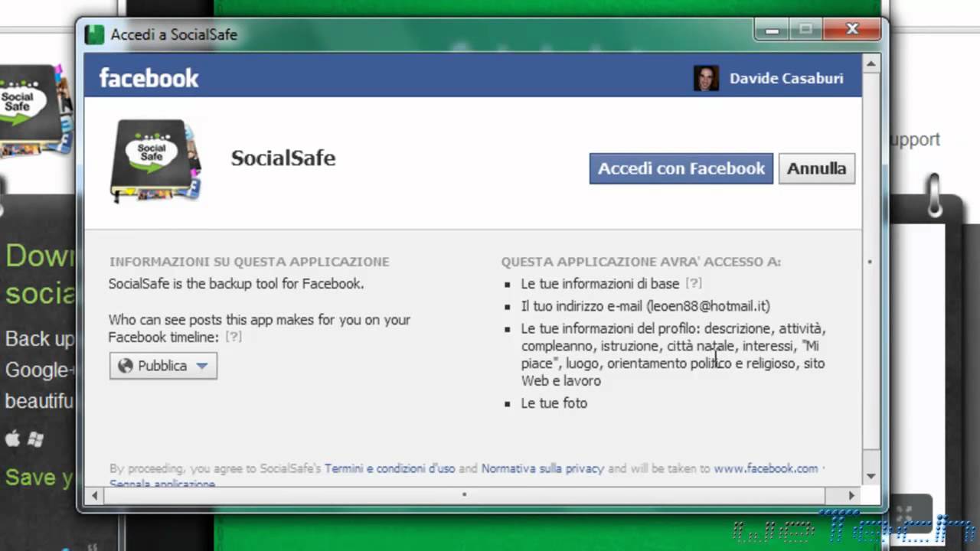Screen dimensions: 980x551
Task: Click the globe icon in the Pubblica button
Action: pyautogui.click(x=126, y=366)
